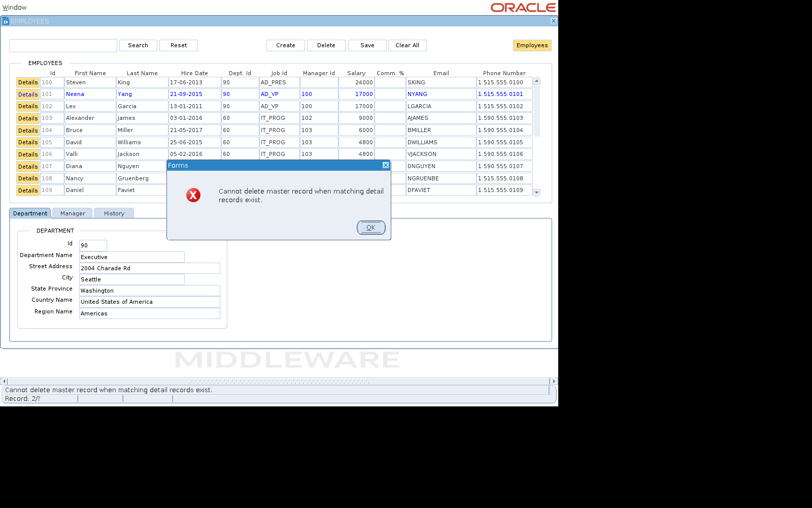
Task: Open Details for Alexander James
Action: coord(28,118)
